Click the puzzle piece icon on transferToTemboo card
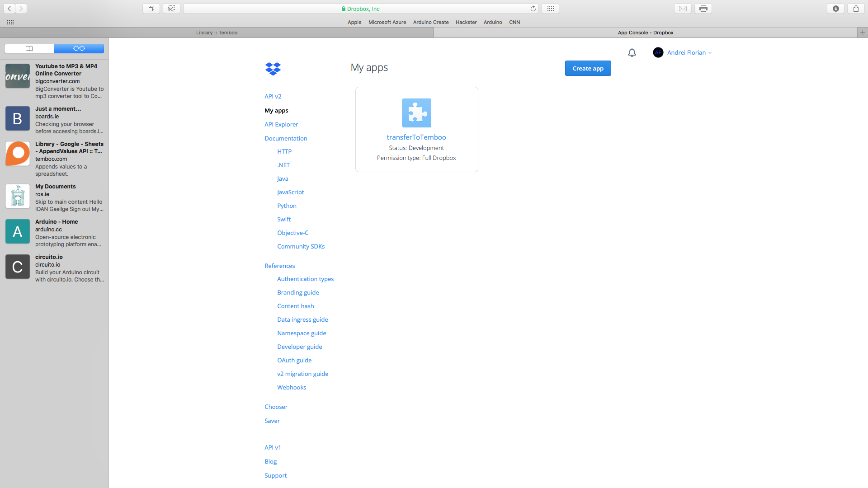 [416, 113]
